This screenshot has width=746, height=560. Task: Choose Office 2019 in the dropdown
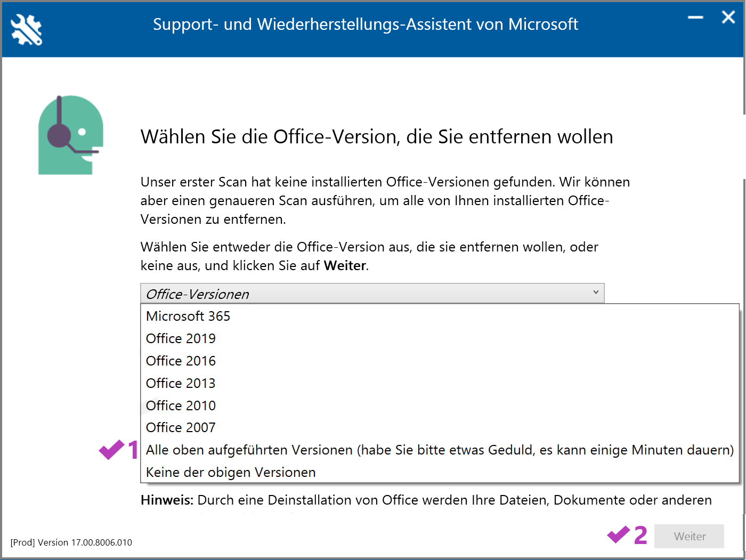pos(181,338)
